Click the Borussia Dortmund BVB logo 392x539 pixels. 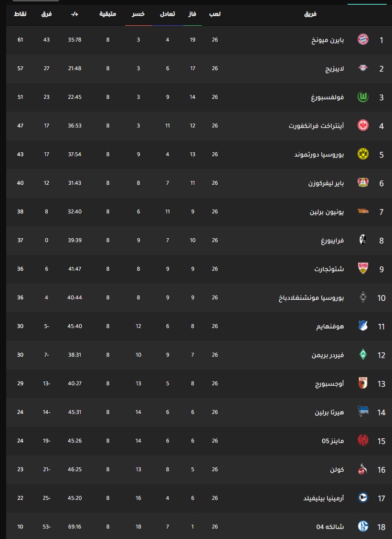pos(363,154)
